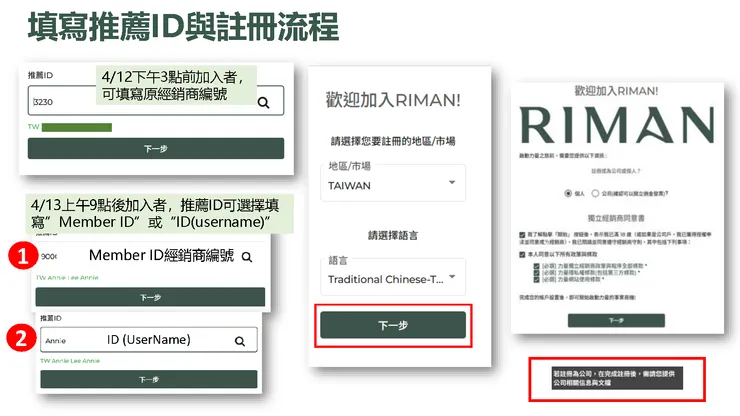Select the 公司 radio button
This screenshot has width=740, height=416.
point(595,193)
